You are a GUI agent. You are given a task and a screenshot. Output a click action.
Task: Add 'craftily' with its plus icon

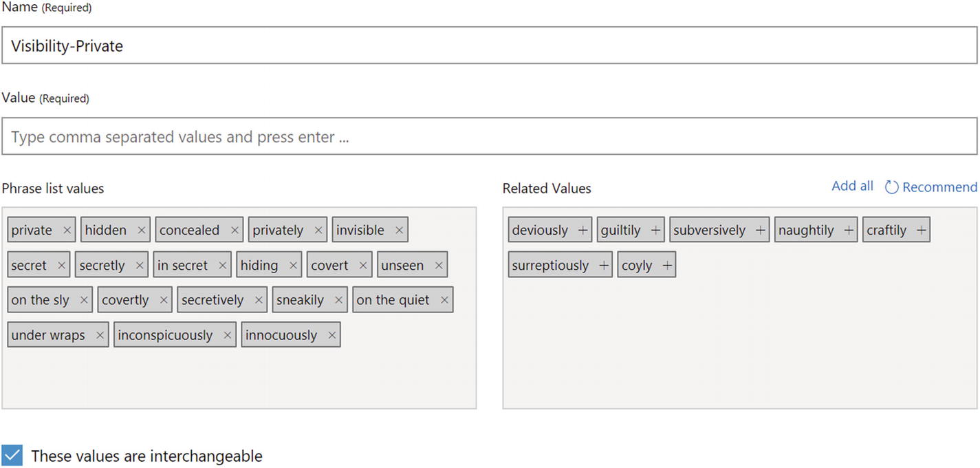(x=922, y=231)
